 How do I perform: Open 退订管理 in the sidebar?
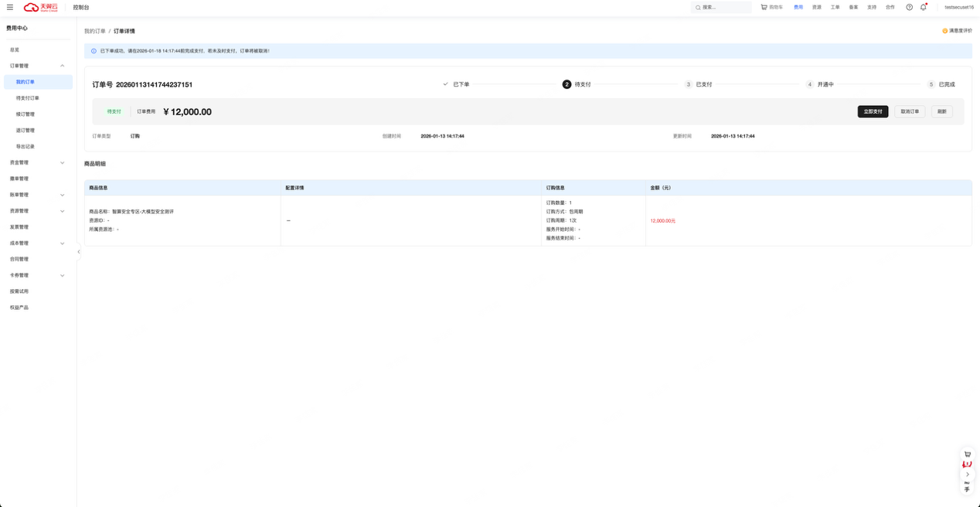click(26, 131)
